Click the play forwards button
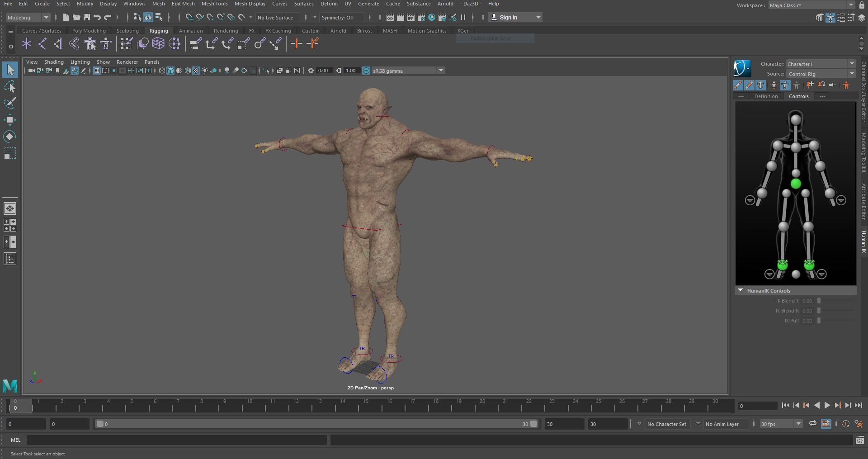Screen dimensions: 868x459 click(x=827, y=406)
